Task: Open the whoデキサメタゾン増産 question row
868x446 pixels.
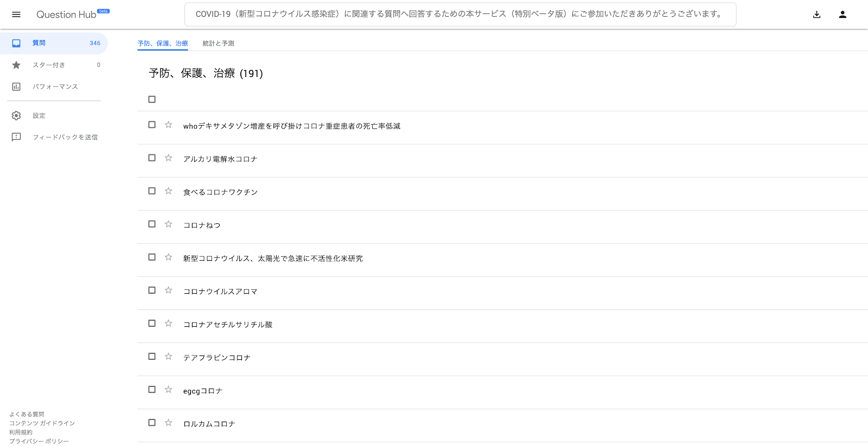Action: point(502,126)
